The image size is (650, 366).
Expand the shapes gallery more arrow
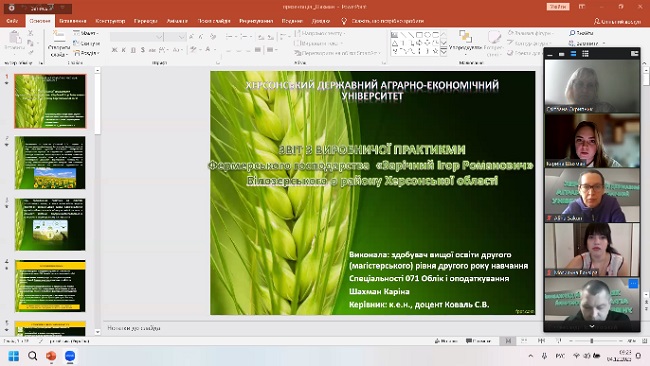click(x=444, y=51)
